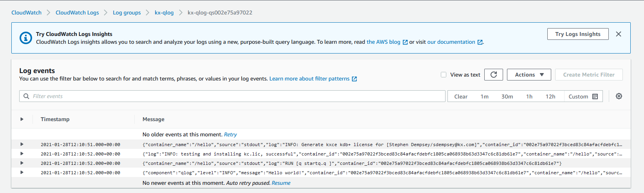
Task: Open the kx-qlog breadcrumb link
Action: click(164, 13)
